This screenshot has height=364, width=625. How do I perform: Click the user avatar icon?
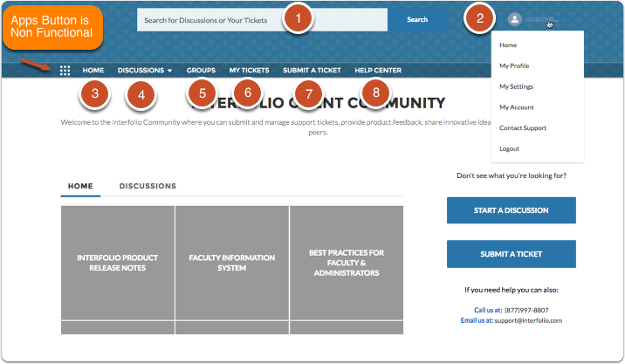point(515,19)
